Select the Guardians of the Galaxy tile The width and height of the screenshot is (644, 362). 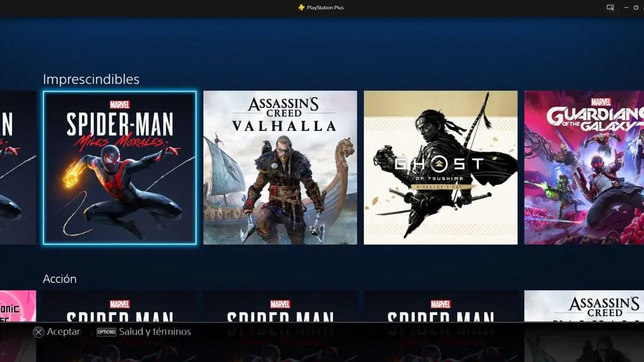coord(584,167)
